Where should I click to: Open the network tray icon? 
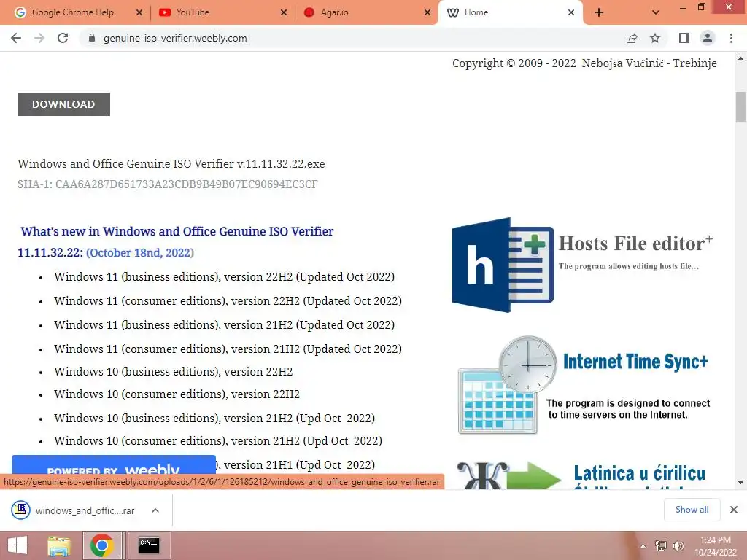[x=661, y=545]
